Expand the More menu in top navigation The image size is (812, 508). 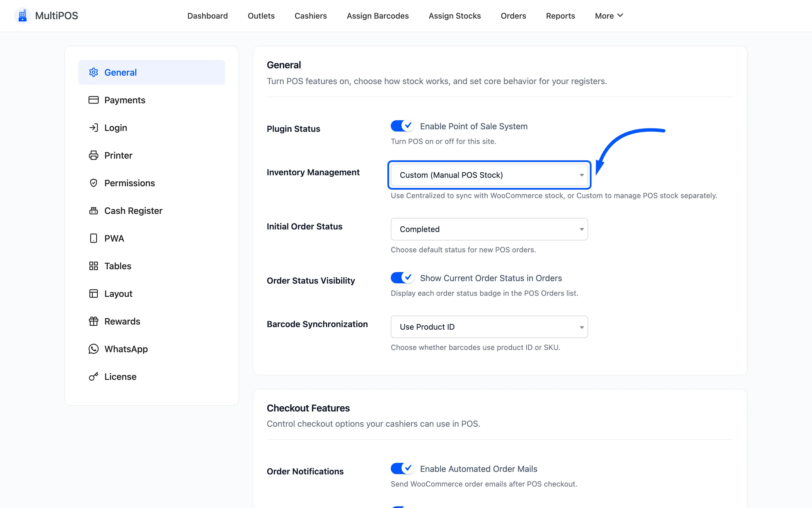click(x=609, y=16)
